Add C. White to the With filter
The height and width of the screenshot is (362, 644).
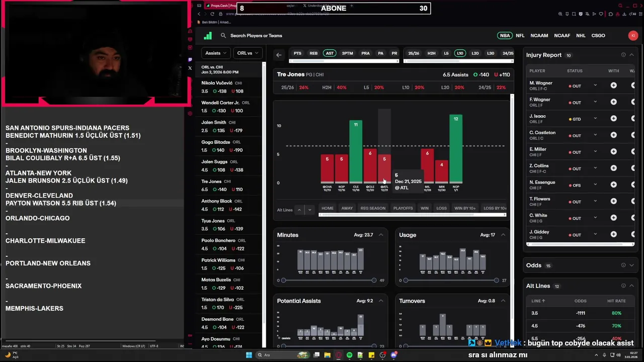tap(613, 218)
